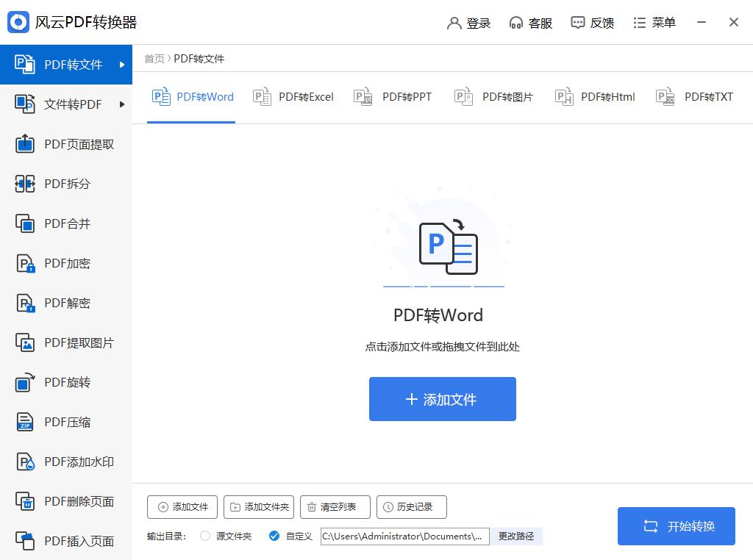Select the PDF加密 sidebar tool

66,263
